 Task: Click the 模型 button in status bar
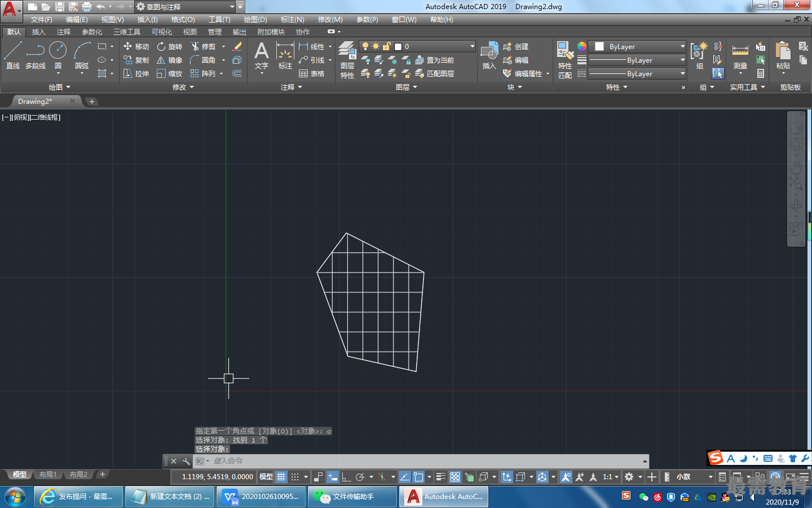(266, 477)
